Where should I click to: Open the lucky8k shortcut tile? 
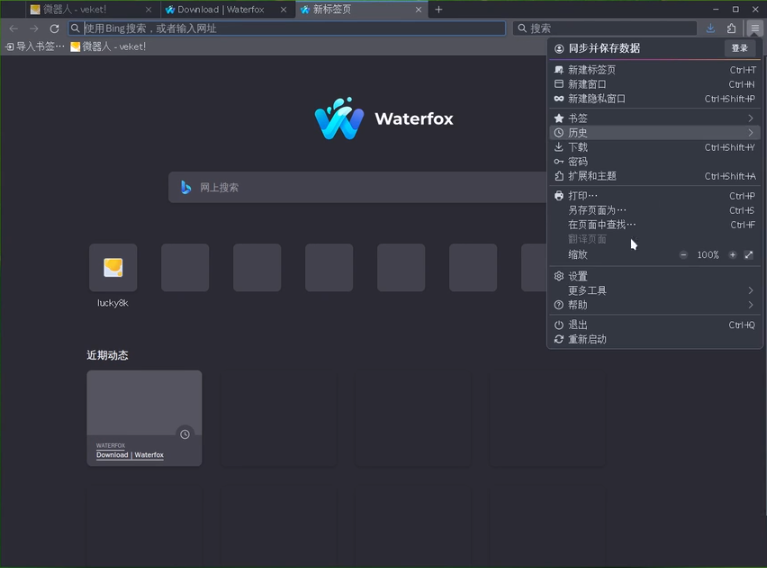point(113,268)
